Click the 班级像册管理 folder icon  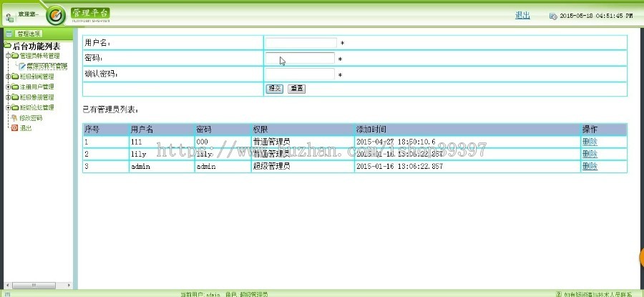(15, 97)
